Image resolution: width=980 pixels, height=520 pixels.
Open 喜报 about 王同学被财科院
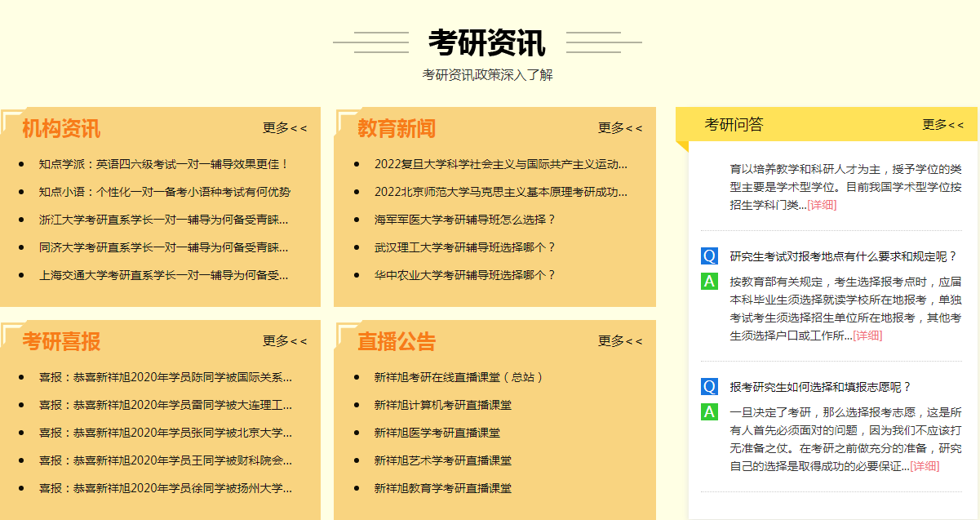pos(166,460)
